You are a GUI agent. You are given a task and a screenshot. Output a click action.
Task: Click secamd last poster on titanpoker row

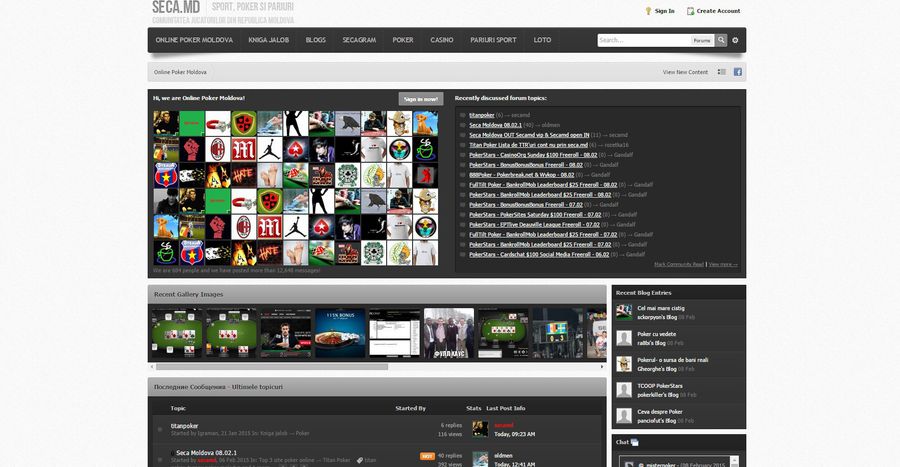pos(504,426)
